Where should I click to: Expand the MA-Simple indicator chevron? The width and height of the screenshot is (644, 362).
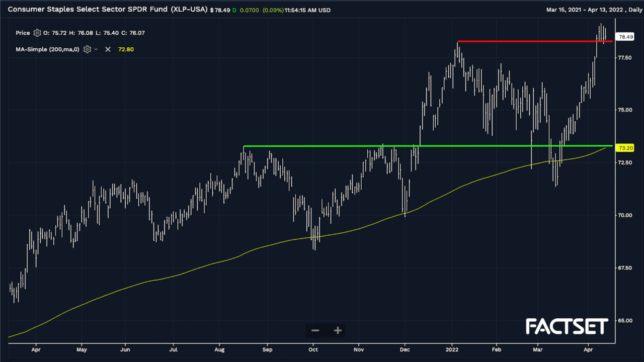point(96,49)
